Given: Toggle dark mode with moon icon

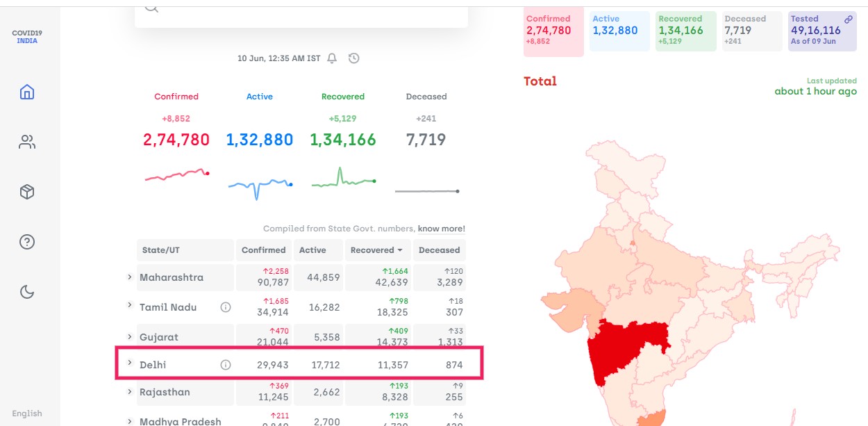Looking at the screenshot, I should (27, 292).
